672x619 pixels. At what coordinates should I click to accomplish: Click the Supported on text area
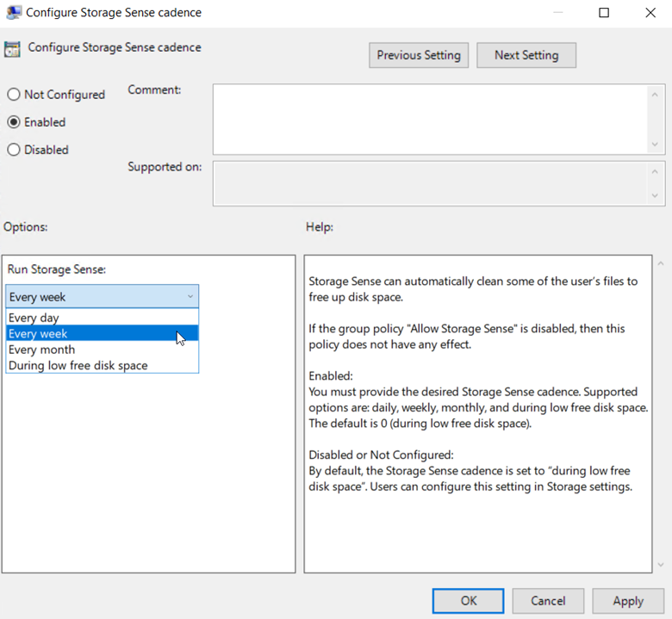[x=431, y=183]
